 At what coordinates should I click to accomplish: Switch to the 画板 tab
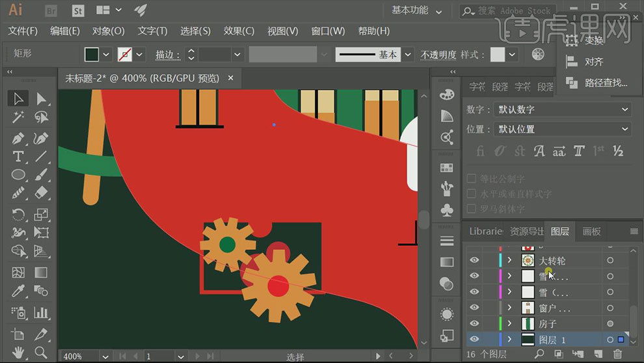coord(591,232)
